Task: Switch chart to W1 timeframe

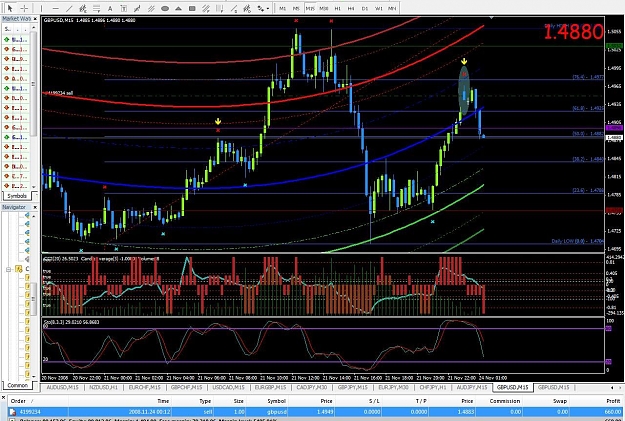Action: (x=379, y=8)
